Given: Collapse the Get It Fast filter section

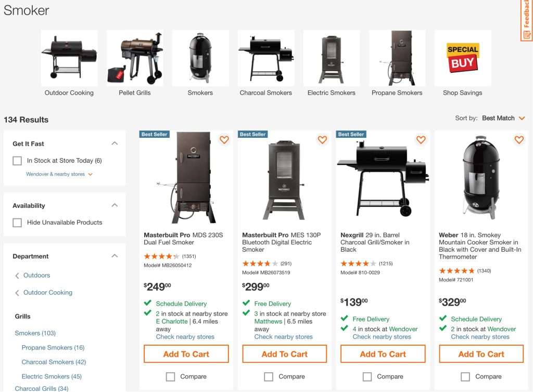Looking at the screenshot, I should pyautogui.click(x=115, y=143).
